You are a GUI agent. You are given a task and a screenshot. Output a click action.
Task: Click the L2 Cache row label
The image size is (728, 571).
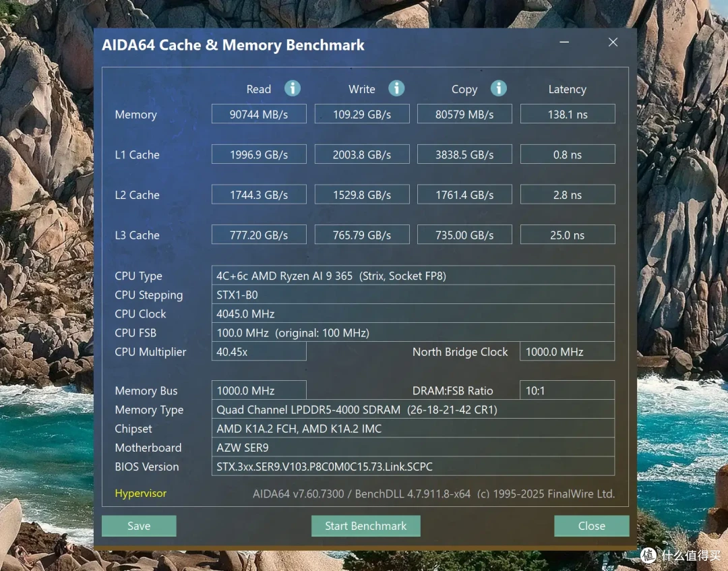pos(137,195)
